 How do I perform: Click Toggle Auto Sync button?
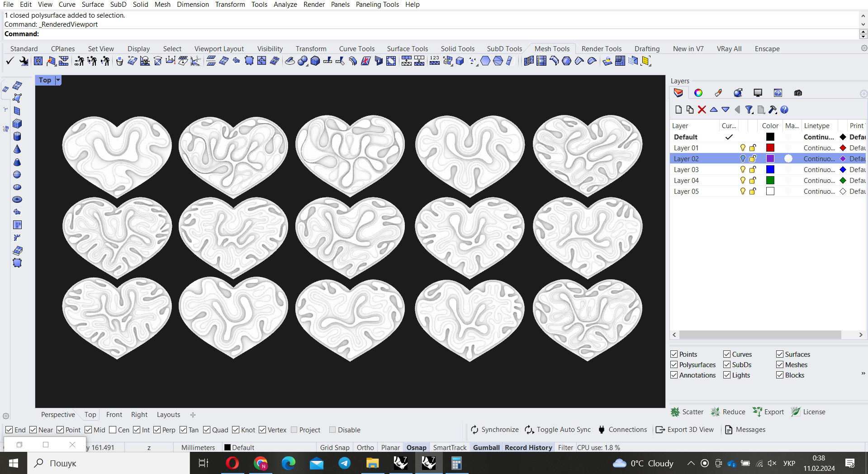pos(558,430)
